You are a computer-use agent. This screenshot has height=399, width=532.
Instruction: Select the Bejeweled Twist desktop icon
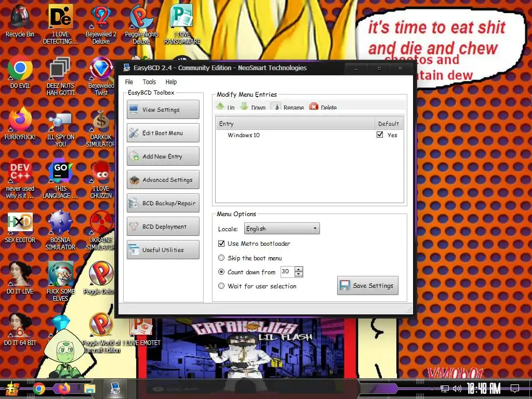point(101,76)
